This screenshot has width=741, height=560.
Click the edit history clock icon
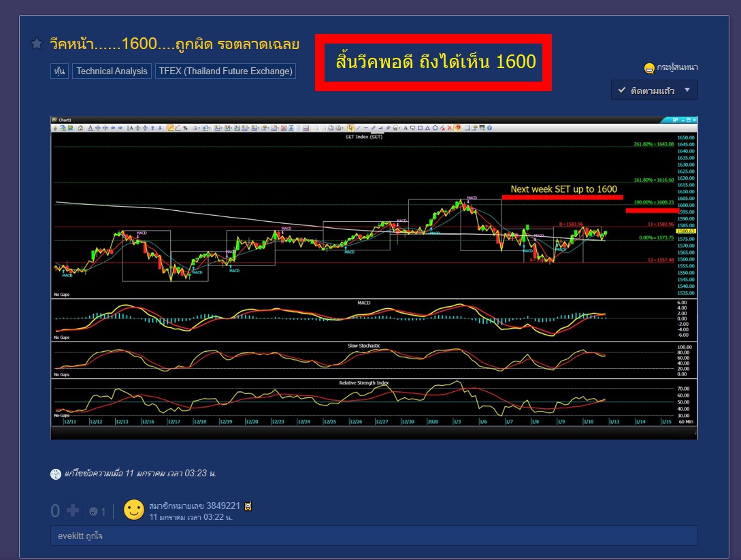[56, 474]
